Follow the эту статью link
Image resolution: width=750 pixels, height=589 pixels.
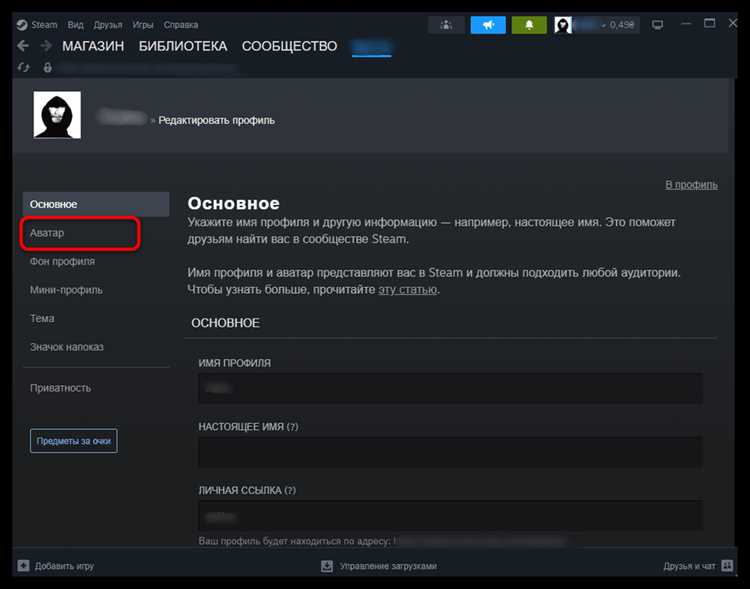coord(407,289)
